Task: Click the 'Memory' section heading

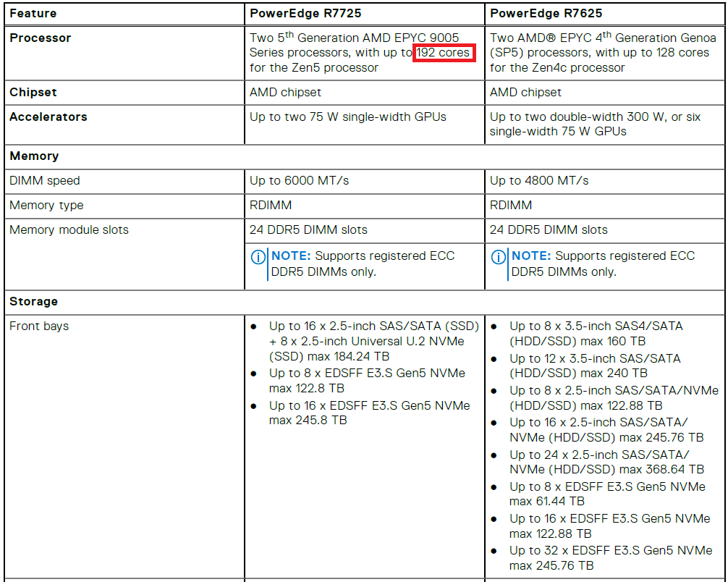Action: [x=34, y=156]
